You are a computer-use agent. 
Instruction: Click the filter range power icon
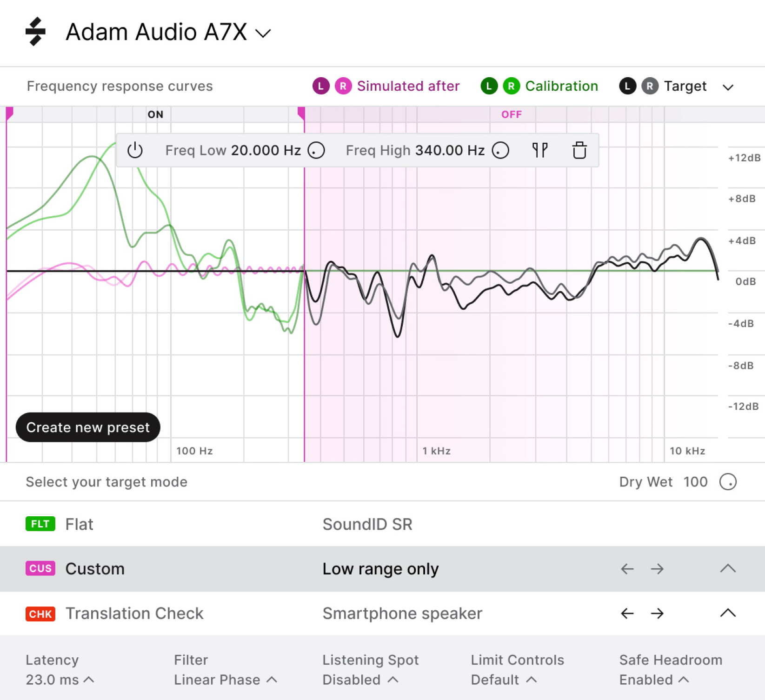tap(135, 150)
